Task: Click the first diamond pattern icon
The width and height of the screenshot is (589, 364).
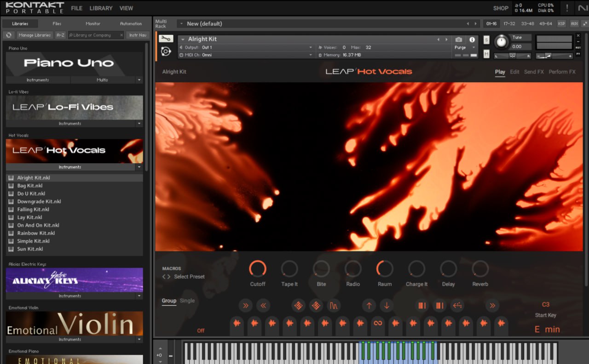Action: tap(298, 306)
